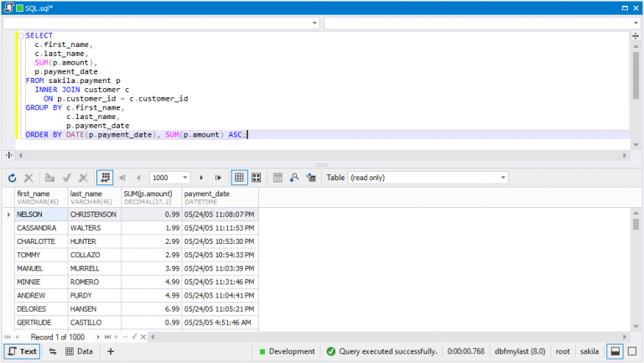Screen dimensions: 644x363
Task: Select the 05/25/05 4:51:46 AM cell
Action: coord(221,323)
